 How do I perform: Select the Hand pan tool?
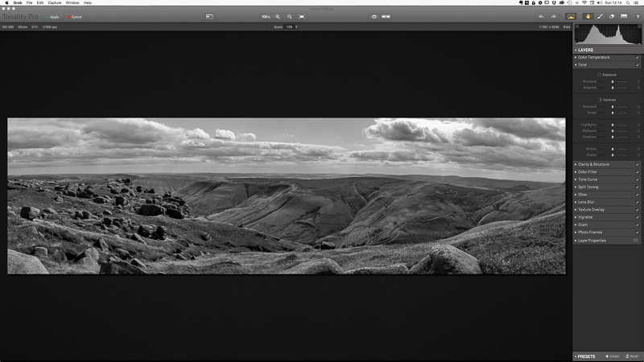(588, 16)
